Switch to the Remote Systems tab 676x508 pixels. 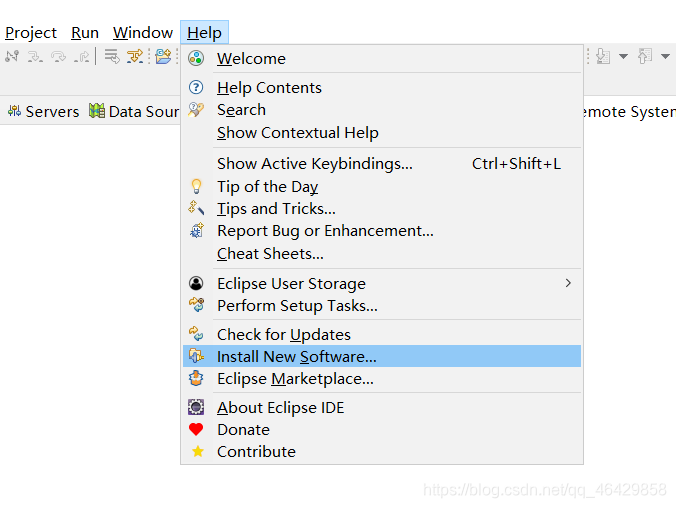point(629,112)
